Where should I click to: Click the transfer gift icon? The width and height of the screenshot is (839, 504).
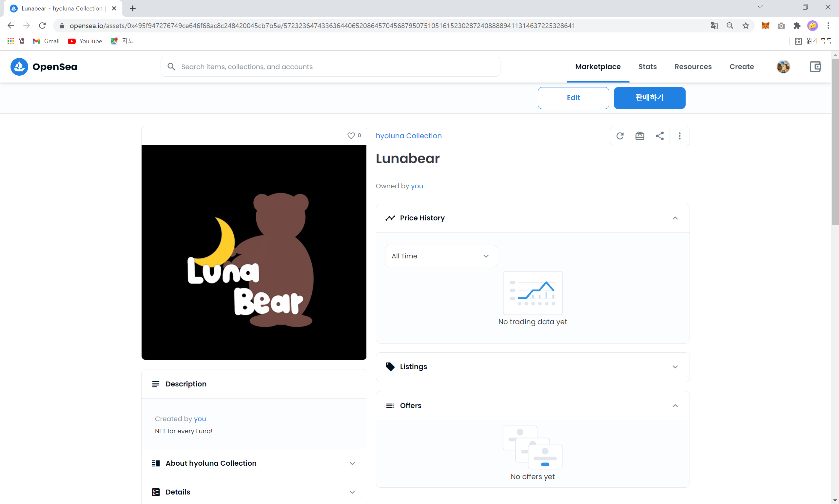click(x=639, y=136)
